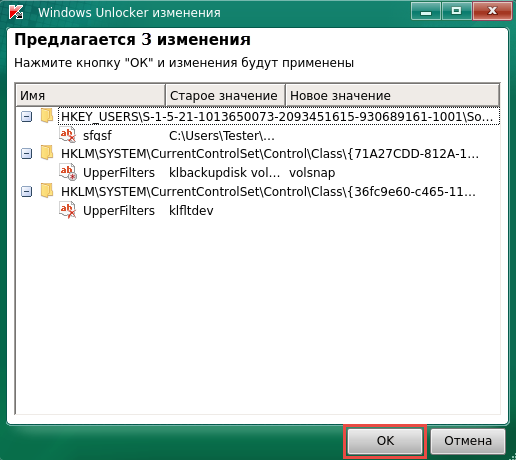Collapse the {36fc9e60-c465 registry key node
The width and height of the screenshot is (516, 460).
27,192
